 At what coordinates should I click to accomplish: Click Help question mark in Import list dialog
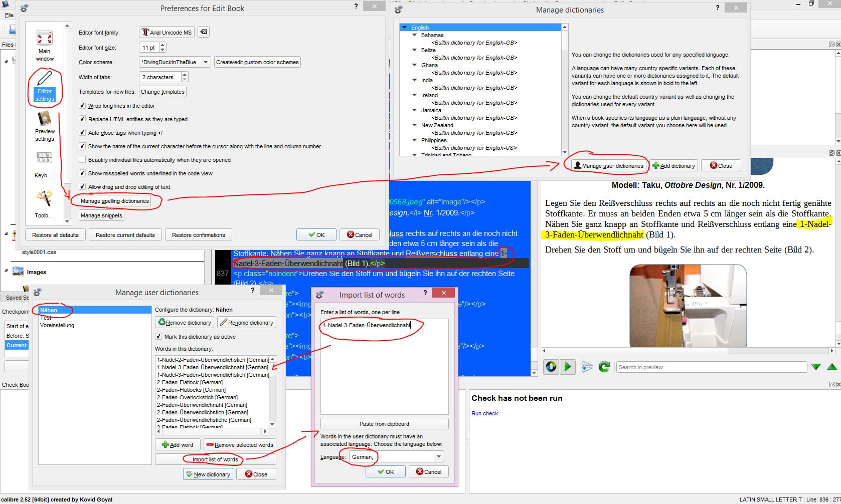425,293
